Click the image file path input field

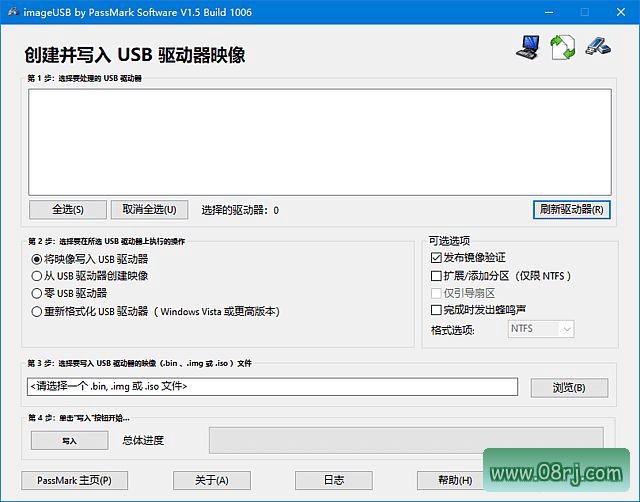point(272,387)
